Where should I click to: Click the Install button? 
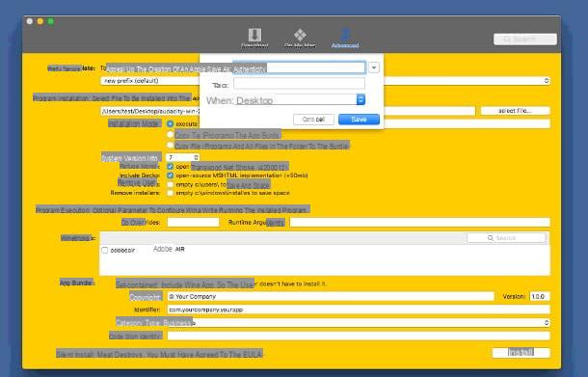click(x=521, y=353)
